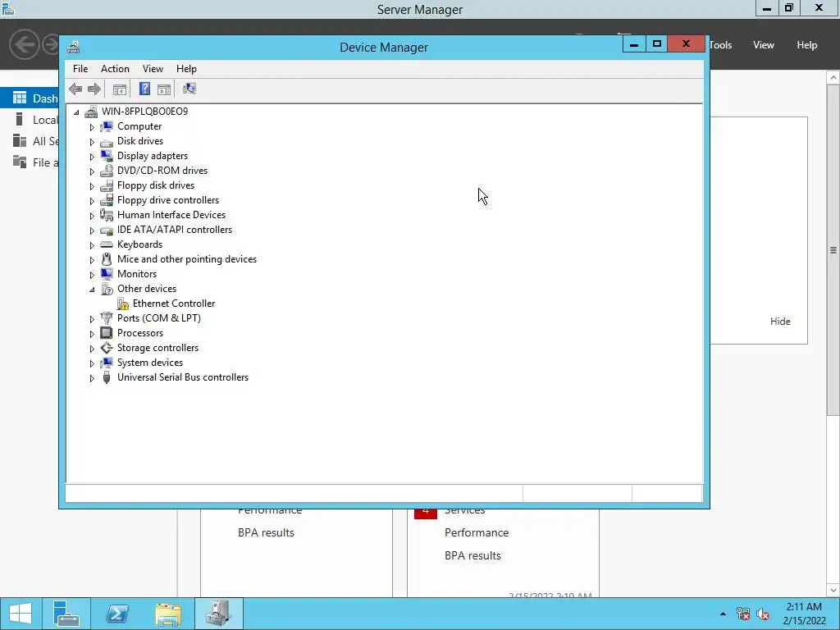Click the action pane toolbar icon beside Help
Viewport: 840px width, 630px height.
click(164, 89)
